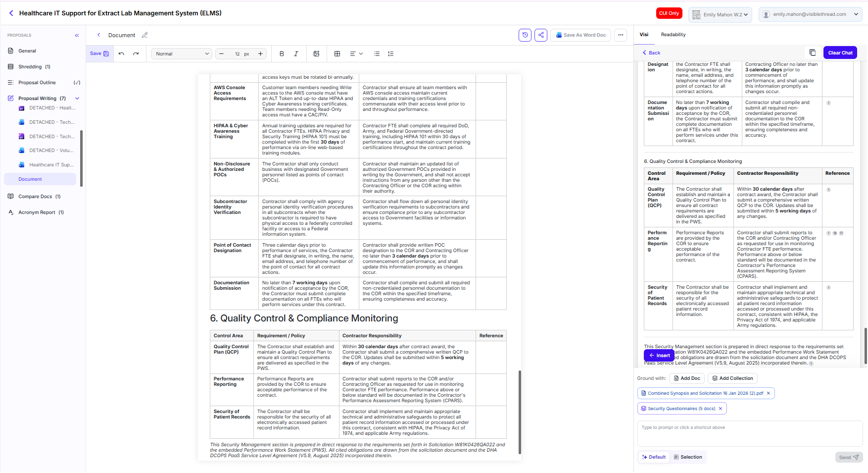The width and height of the screenshot is (868, 473).
Task: Go back from document using header arrow
Action: click(x=98, y=35)
